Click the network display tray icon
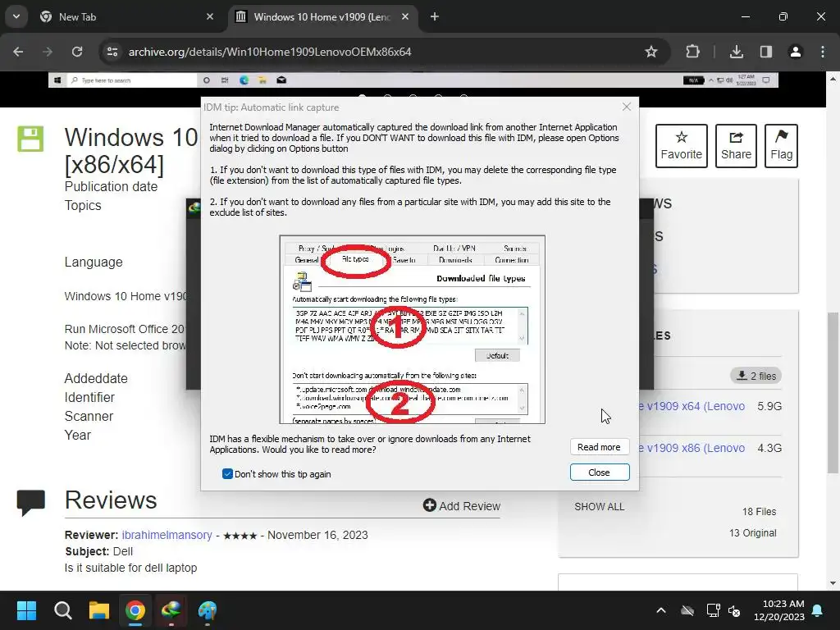 coord(713,610)
